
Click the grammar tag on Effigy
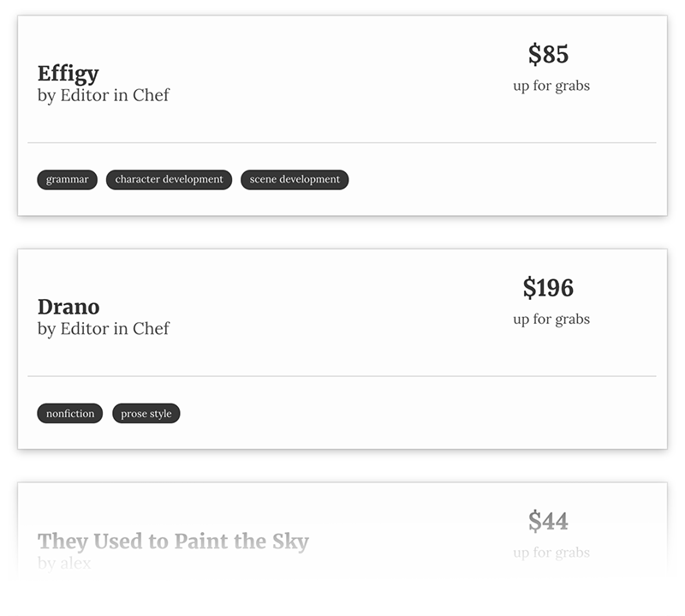(x=67, y=180)
